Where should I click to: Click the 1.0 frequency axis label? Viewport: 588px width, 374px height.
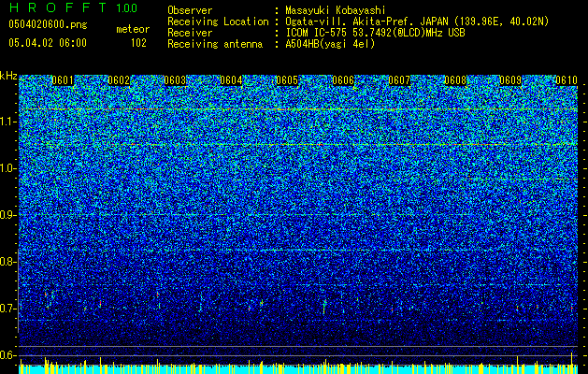(x=8, y=168)
